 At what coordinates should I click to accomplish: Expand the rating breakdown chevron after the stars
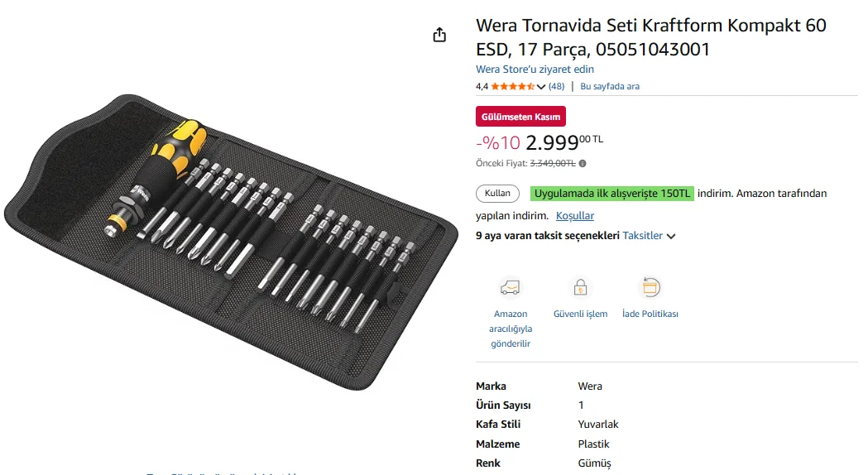click(541, 87)
